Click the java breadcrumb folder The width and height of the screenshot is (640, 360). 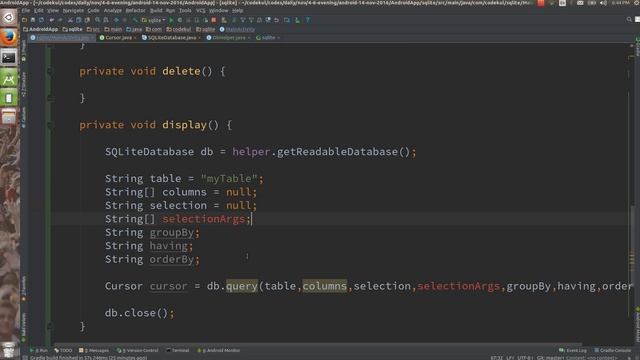point(134,29)
